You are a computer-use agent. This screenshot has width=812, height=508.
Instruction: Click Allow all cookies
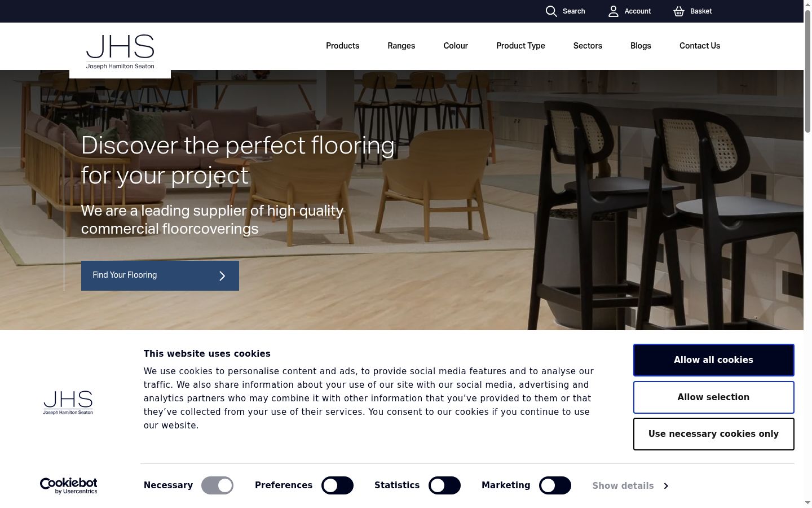713,360
